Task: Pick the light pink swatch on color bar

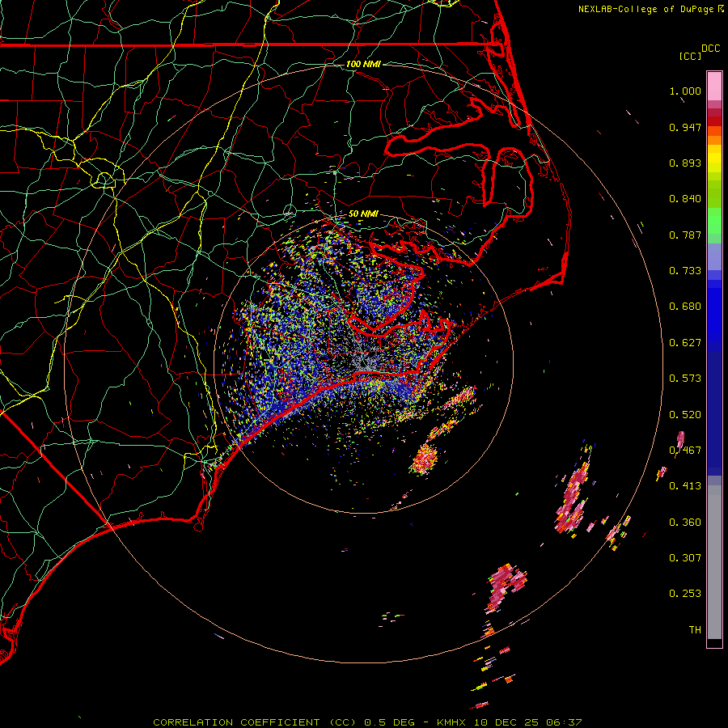Action: pyautogui.click(x=714, y=87)
